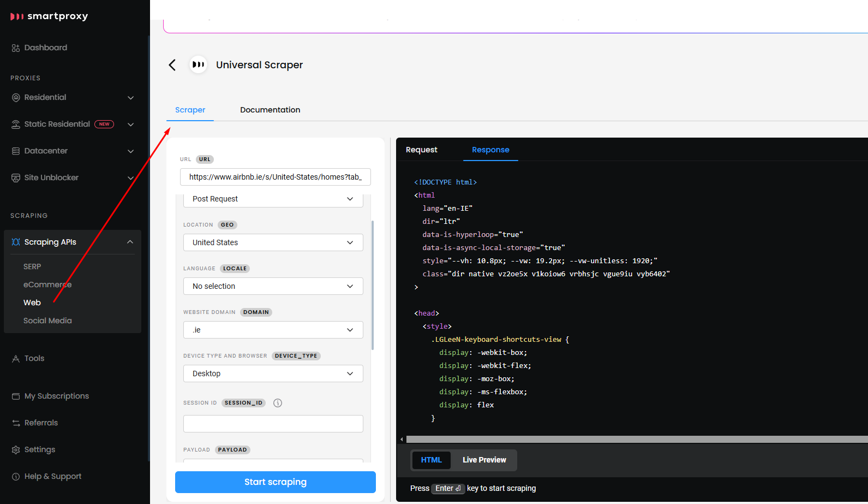Click the <!DOCTYPE html> line
Viewport: 868px width, 504px height.
pos(446,182)
